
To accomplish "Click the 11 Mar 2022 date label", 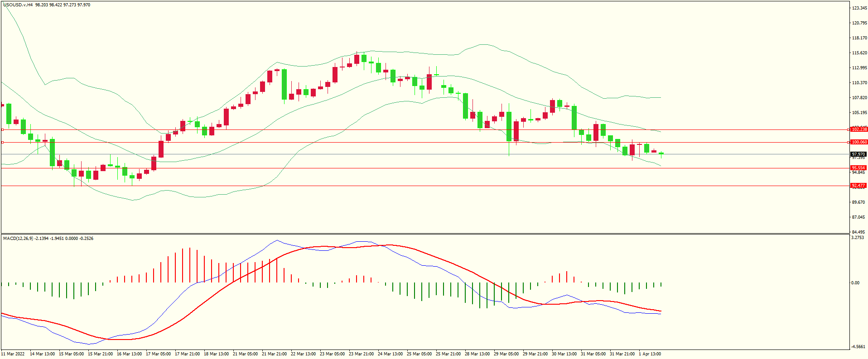I will point(13,354).
